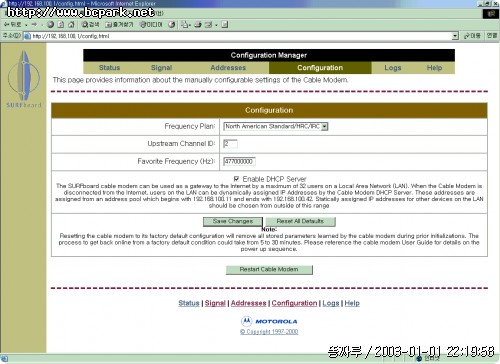Switch to the Status tab
Viewport: 500px width, 364px height.
click(109, 68)
